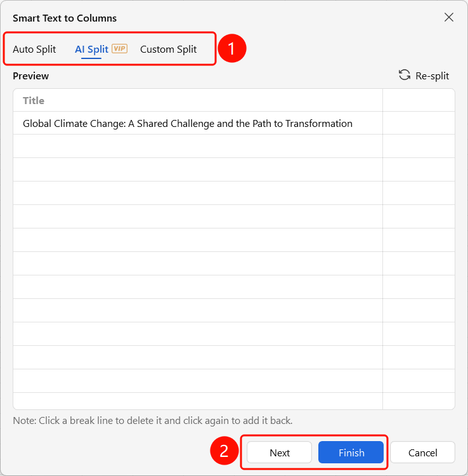Go to the next step with Next

coord(280,453)
